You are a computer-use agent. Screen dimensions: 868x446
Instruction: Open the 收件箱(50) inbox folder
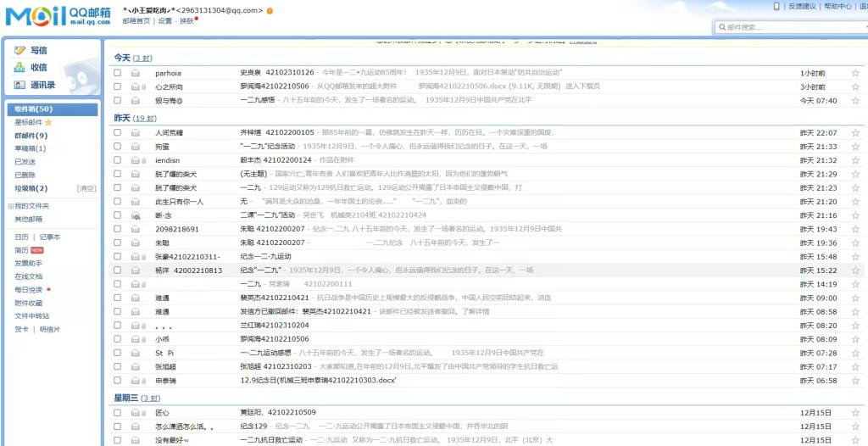[53, 109]
